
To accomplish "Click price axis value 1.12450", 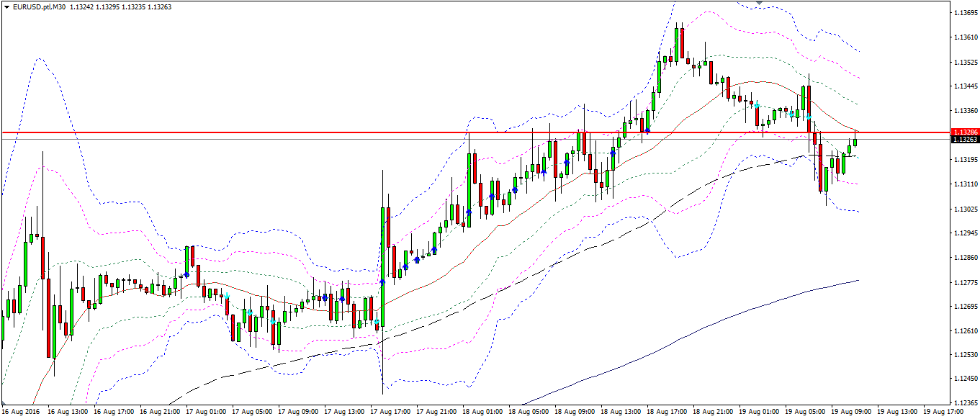I will pos(966,379).
